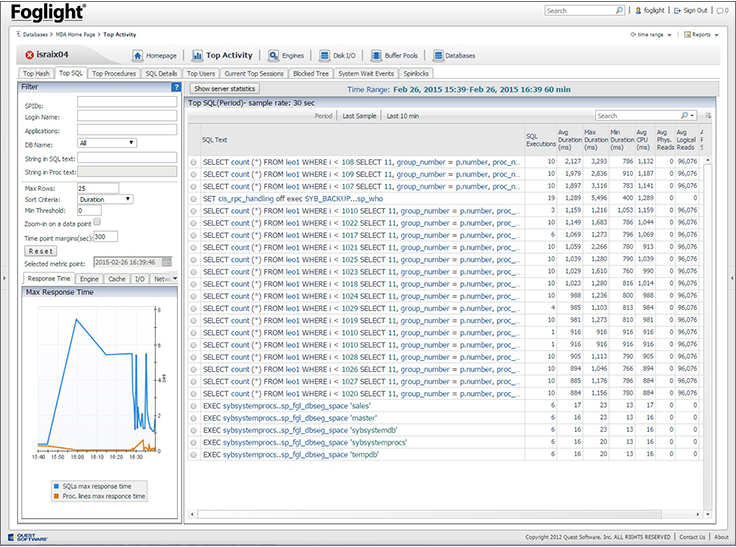Image resolution: width=736 pixels, height=547 pixels.
Task: Click the horizontal scrollbar under the table
Action: point(429,515)
